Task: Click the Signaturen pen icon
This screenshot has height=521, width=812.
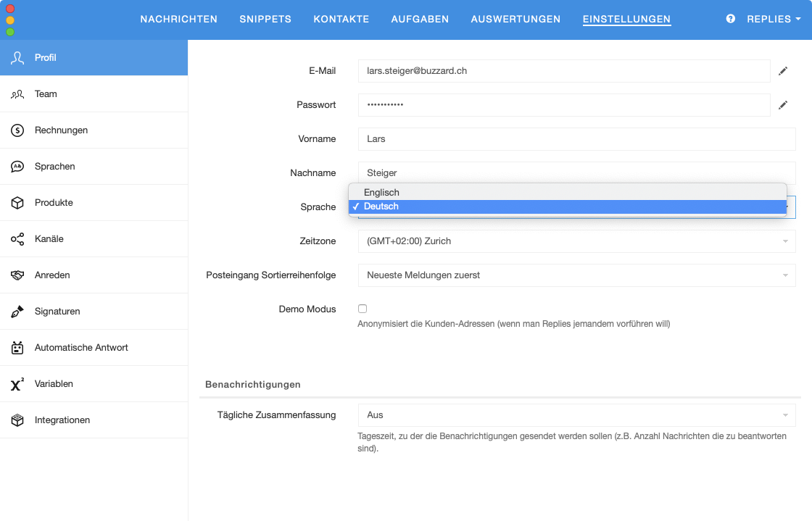Action: click(17, 312)
